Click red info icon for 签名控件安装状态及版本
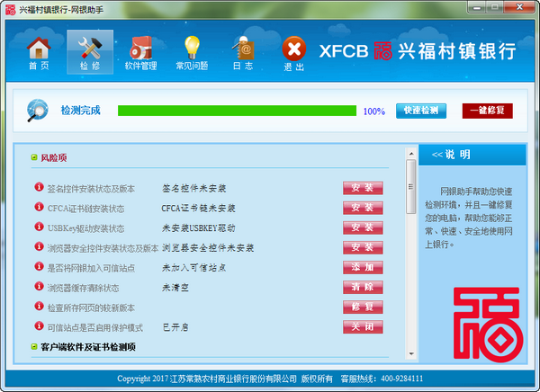This screenshot has width=540, height=392. [39, 187]
